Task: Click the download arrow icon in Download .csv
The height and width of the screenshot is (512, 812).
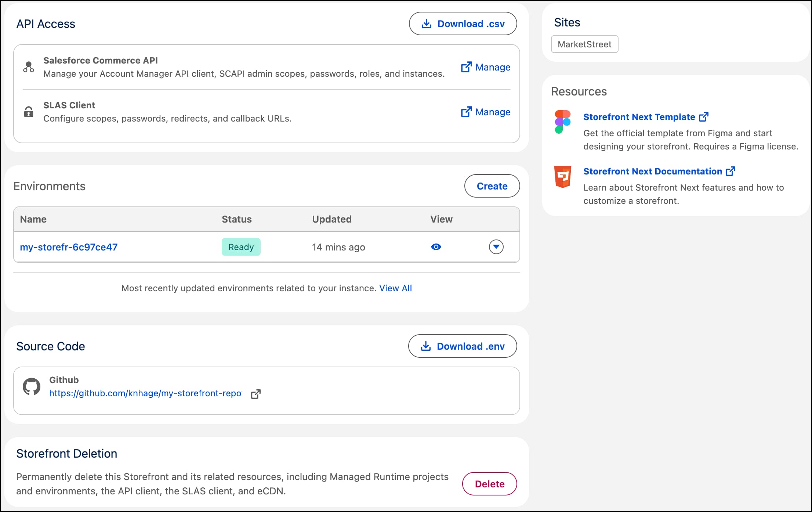Action: (x=427, y=24)
